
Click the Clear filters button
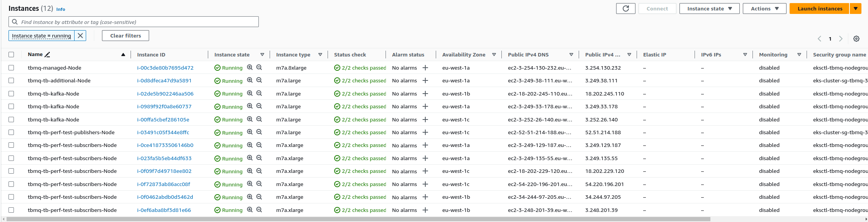(x=126, y=36)
